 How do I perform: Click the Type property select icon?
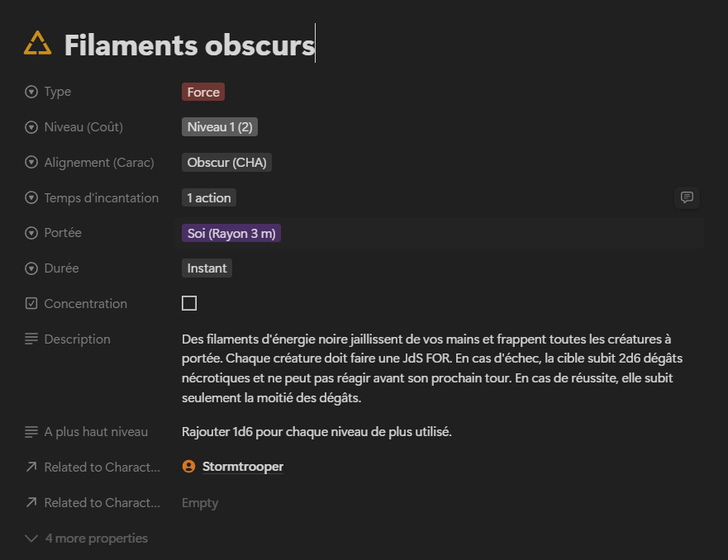(31, 92)
